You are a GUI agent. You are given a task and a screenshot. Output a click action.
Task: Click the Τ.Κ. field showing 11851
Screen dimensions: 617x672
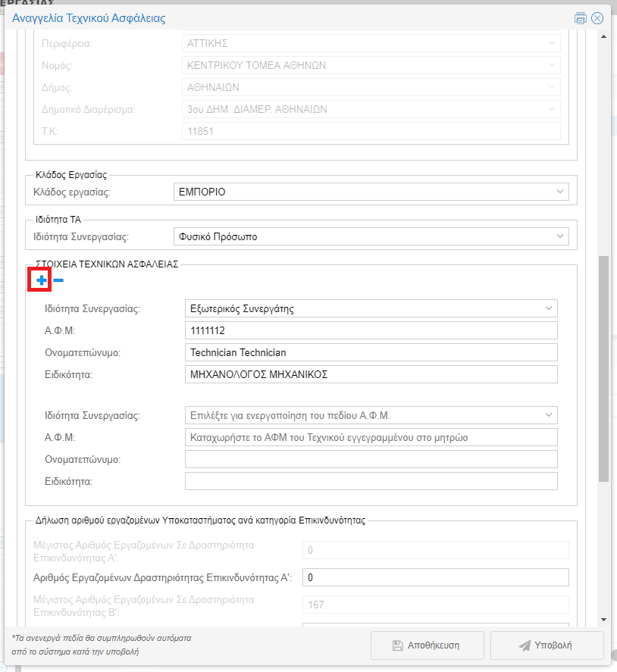(371, 131)
